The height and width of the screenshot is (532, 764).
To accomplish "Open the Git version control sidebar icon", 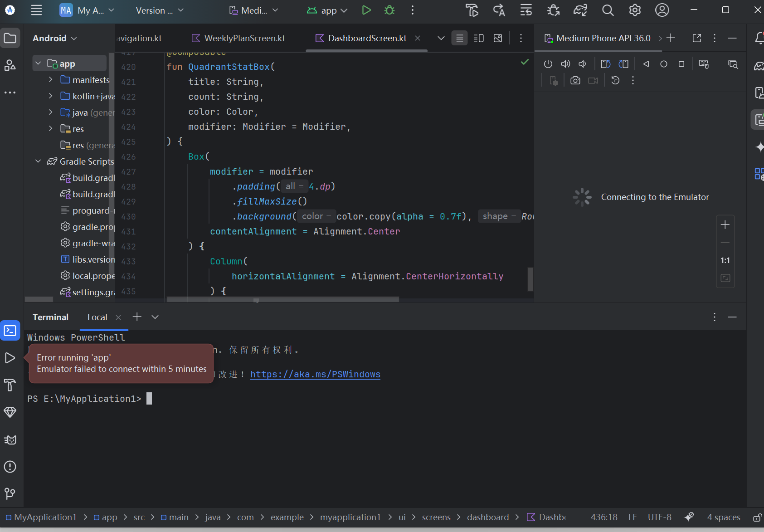I will coord(10,493).
